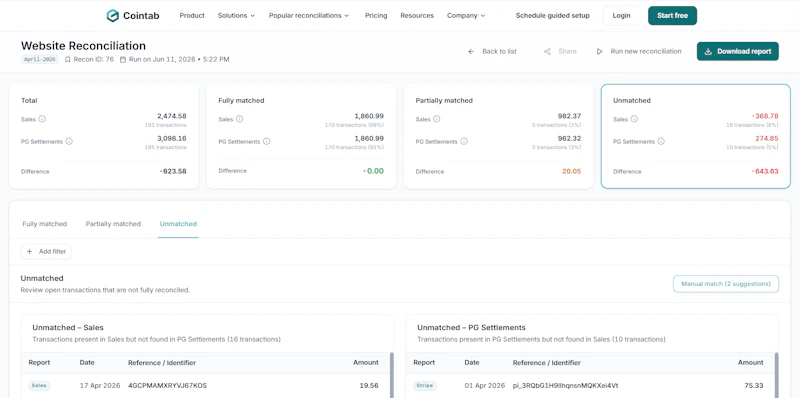Click the Add filter button
800x398 pixels.
tap(46, 252)
